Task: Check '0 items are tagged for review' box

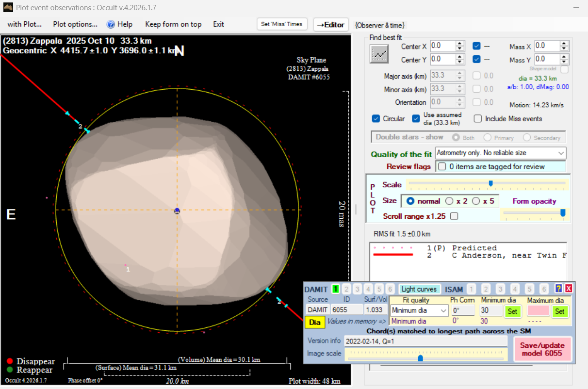Action: (442, 166)
